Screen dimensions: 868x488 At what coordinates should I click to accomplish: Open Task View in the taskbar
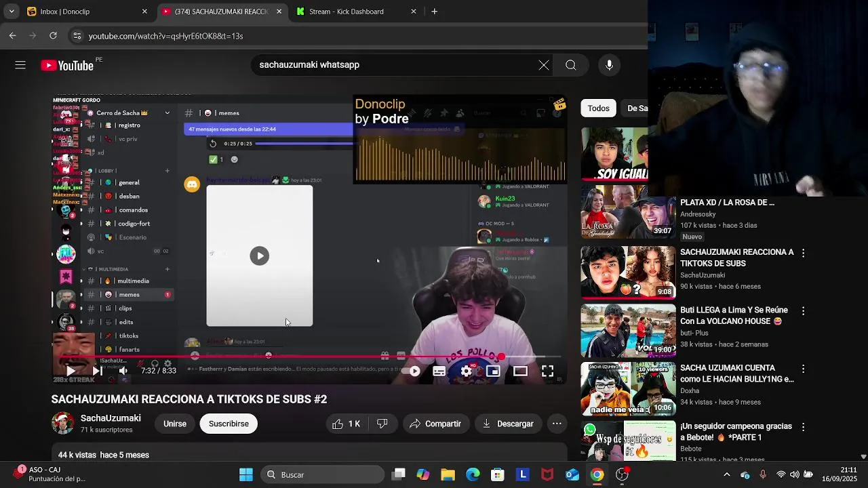[399, 474]
